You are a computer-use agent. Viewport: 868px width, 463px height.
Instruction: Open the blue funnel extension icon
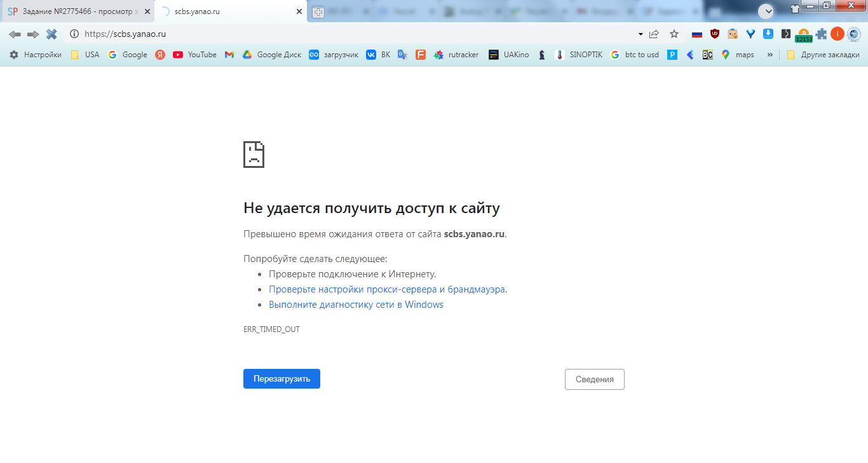(x=750, y=34)
